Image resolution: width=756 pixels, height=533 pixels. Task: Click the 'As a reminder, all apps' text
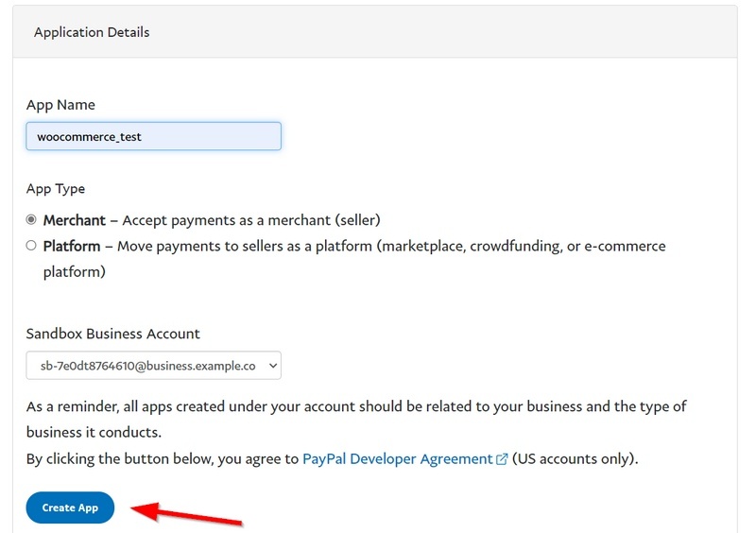356,420
